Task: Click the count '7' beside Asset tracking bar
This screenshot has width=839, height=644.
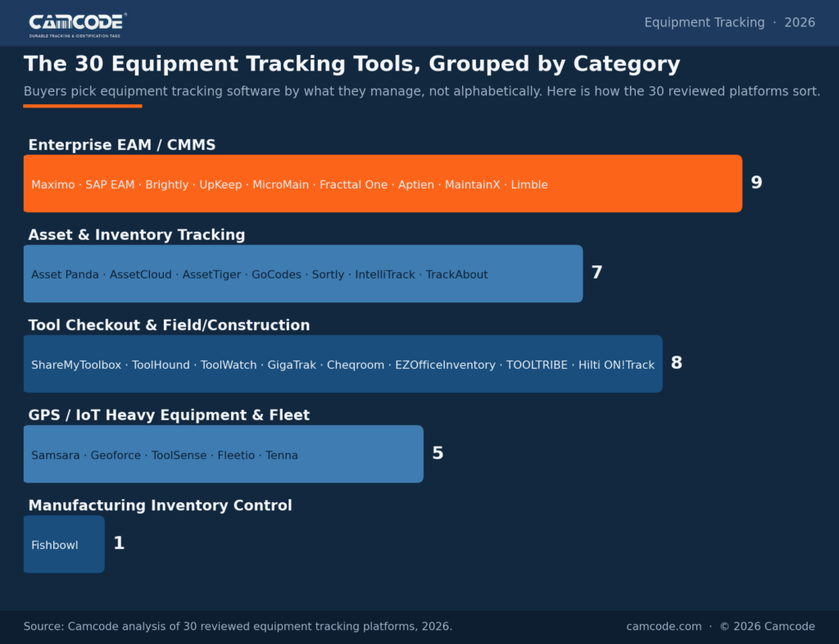Action: tap(596, 272)
